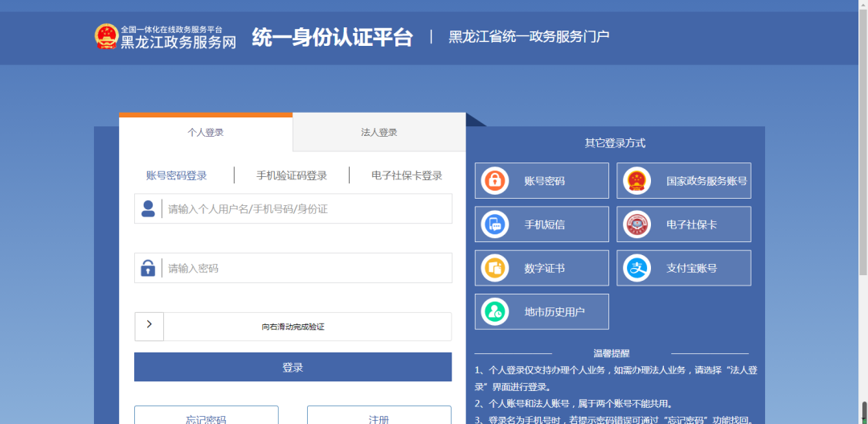Click the 忘记密码 button

[206, 415]
